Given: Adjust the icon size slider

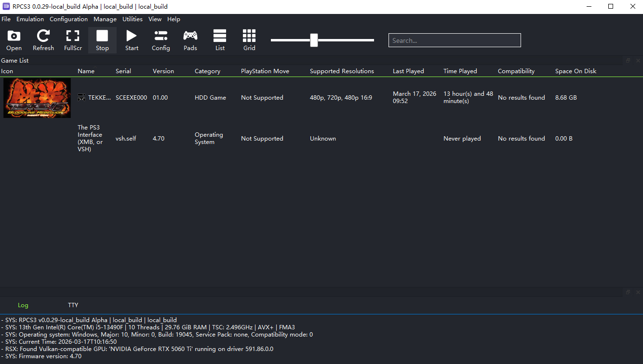Looking at the screenshot, I should 314,40.
